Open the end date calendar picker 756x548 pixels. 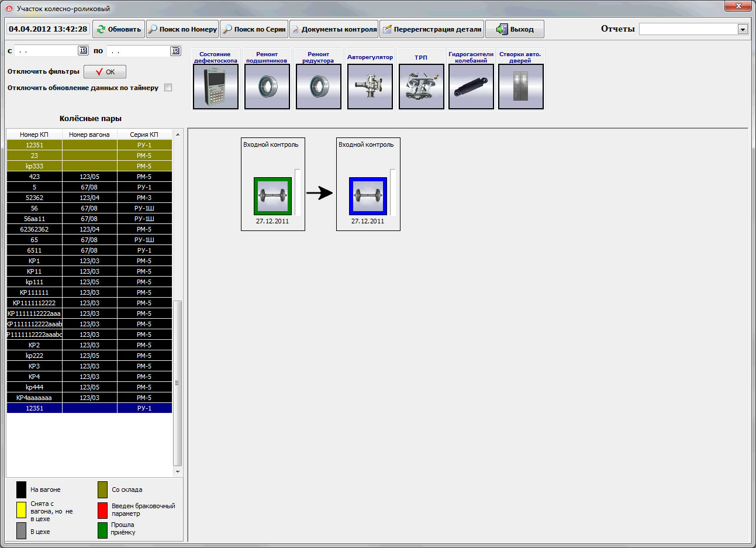pyautogui.click(x=175, y=51)
